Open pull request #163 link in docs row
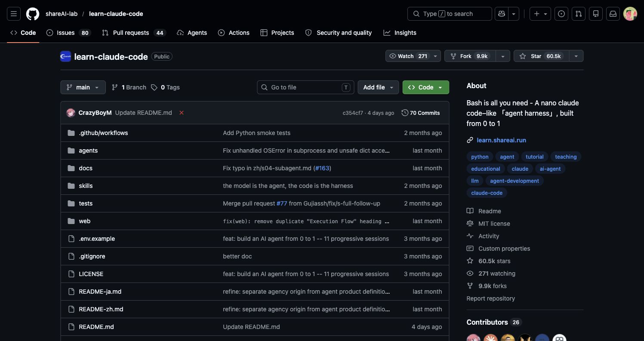The height and width of the screenshot is (341, 644). [x=323, y=168]
